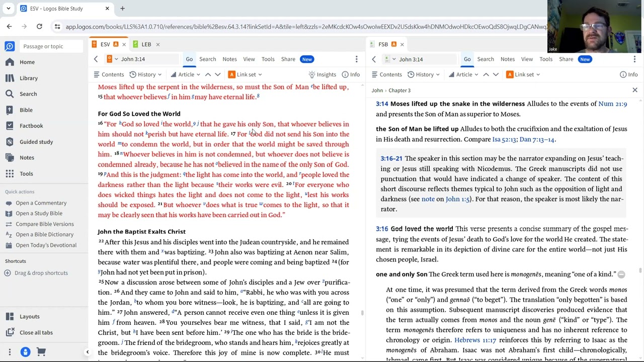Click the Passage or topic search box

51,46
